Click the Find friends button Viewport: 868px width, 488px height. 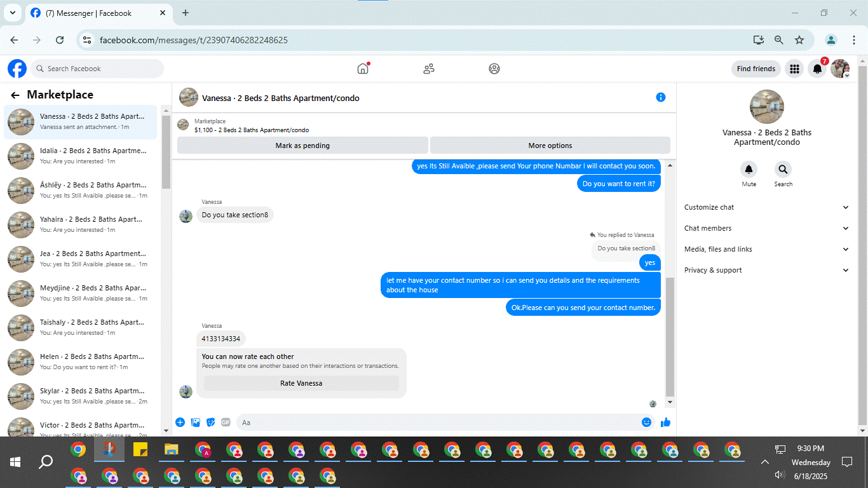tap(756, 69)
